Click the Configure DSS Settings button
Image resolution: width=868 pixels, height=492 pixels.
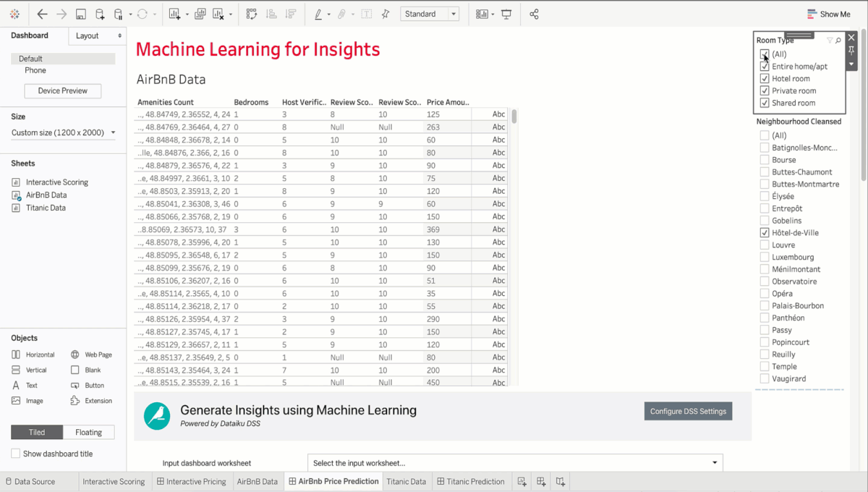click(x=687, y=411)
